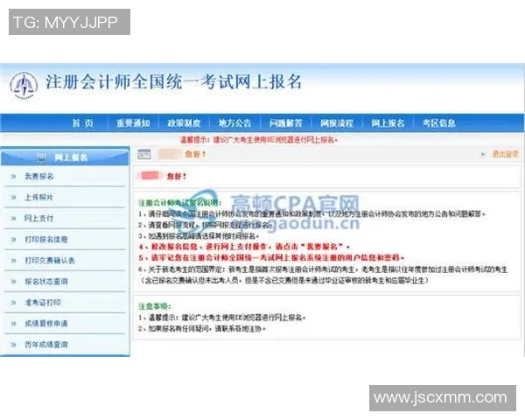Check 报名状态查询 in the sidebar
Screen dimensions: 525x420
[x=46, y=282]
